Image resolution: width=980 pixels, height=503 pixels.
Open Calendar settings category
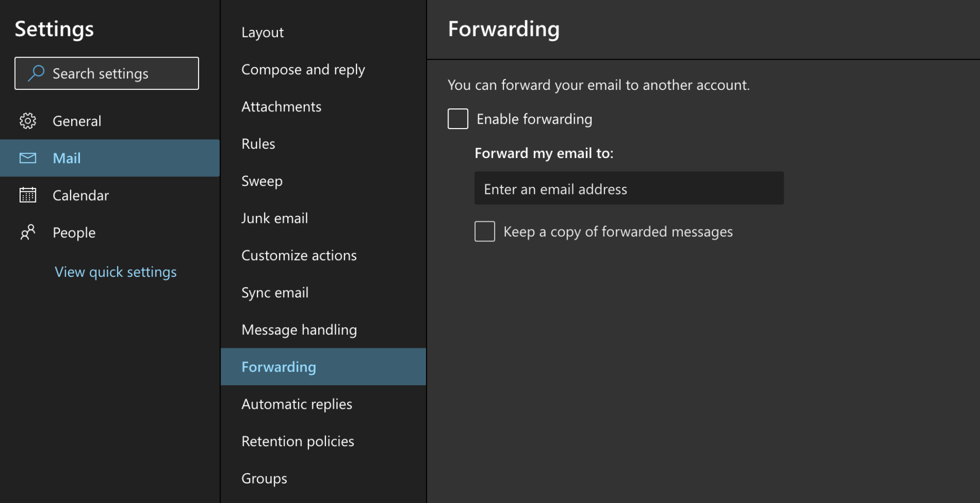click(x=110, y=195)
